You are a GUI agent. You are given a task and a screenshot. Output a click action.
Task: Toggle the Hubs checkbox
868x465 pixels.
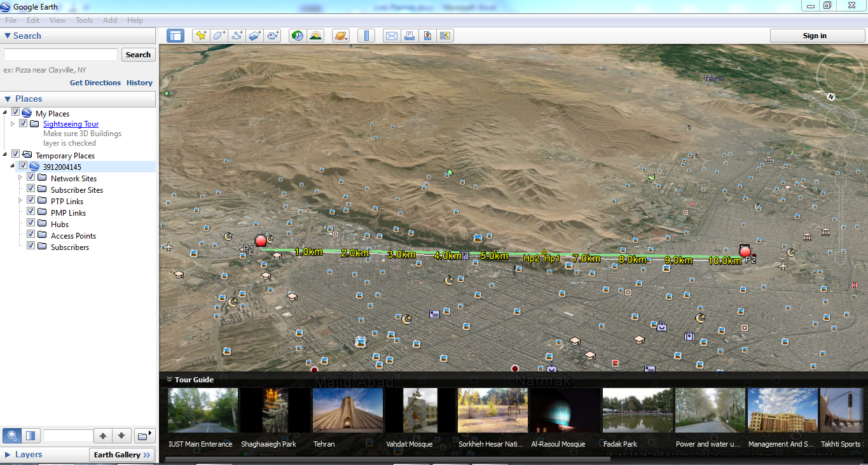tap(31, 223)
